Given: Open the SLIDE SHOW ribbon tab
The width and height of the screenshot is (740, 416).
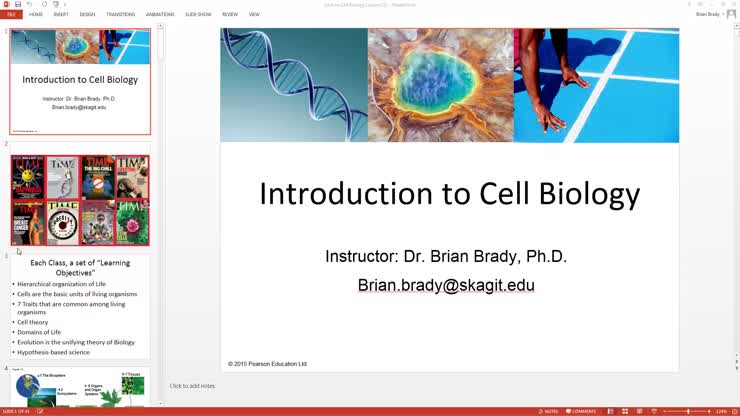Looking at the screenshot, I should click(198, 14).
